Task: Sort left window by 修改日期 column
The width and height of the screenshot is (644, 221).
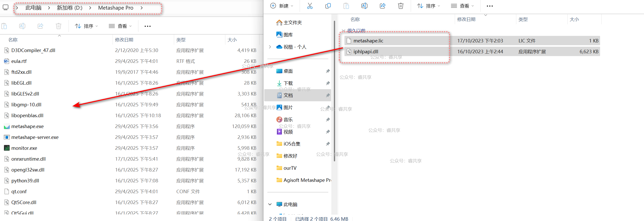Action: (x=124, y=40)
